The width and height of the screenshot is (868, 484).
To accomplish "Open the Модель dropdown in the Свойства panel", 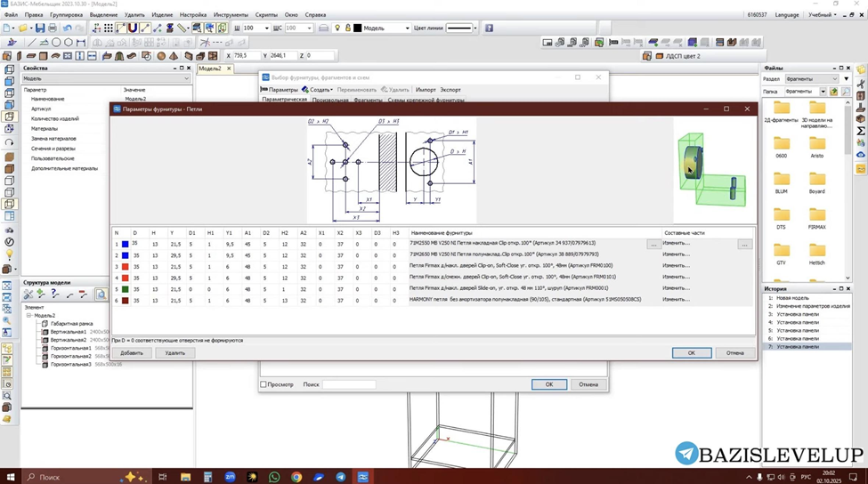I will click(186, 78).
